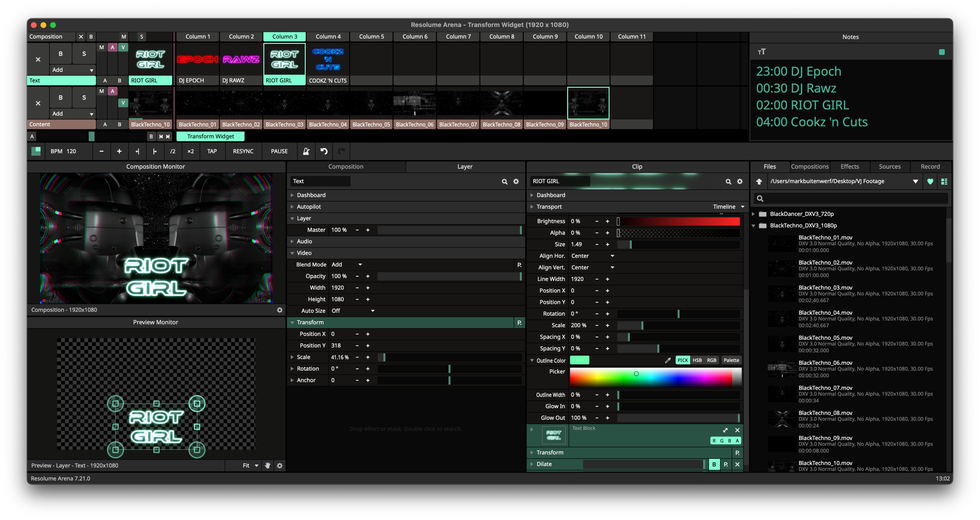
Task: Eject Text layer clips with X button
Action: point(38,59)
